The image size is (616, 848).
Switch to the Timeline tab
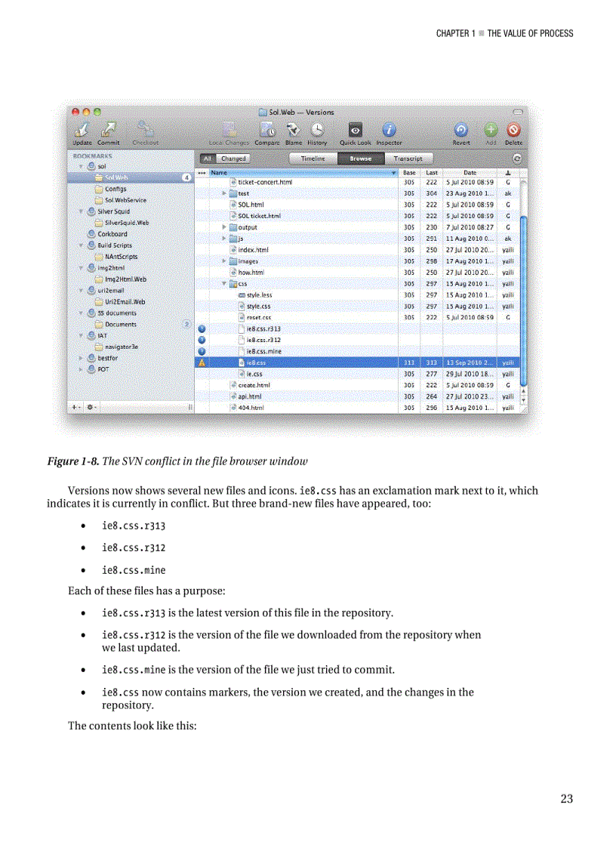(313, 159)
